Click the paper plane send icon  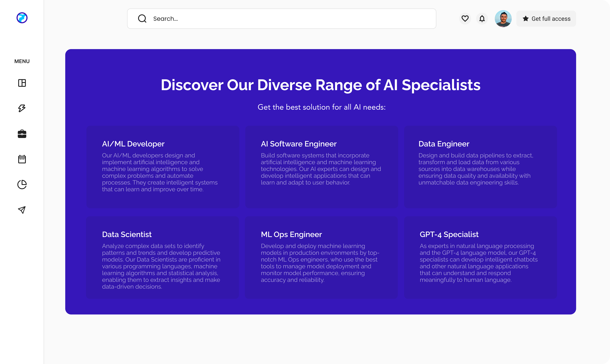pos(22,210)
